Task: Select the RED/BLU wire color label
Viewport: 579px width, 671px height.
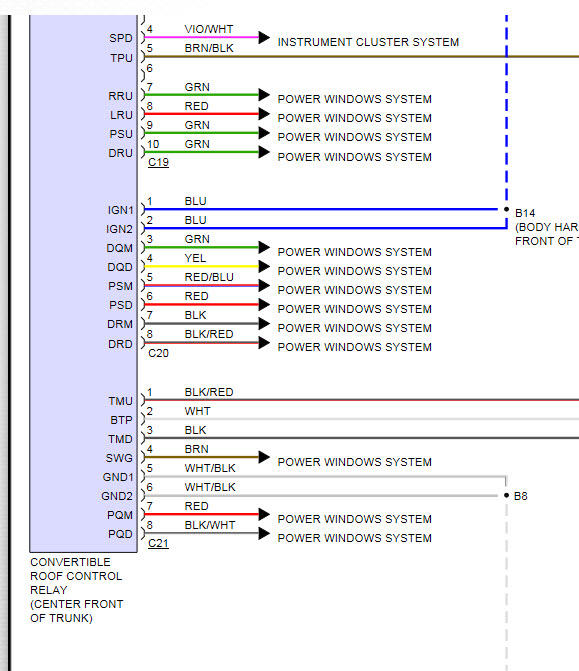Action: pyautogui.click(x=209, y=277)
